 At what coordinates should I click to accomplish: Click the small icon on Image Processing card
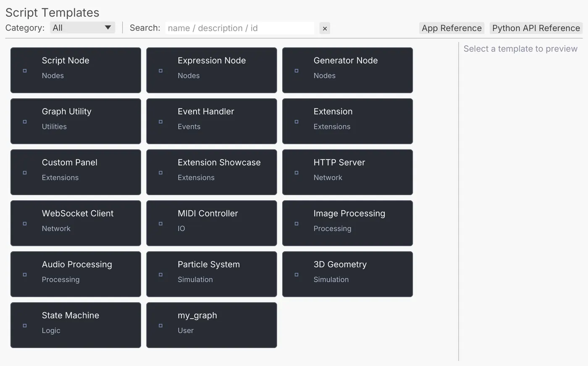point(297,224)
